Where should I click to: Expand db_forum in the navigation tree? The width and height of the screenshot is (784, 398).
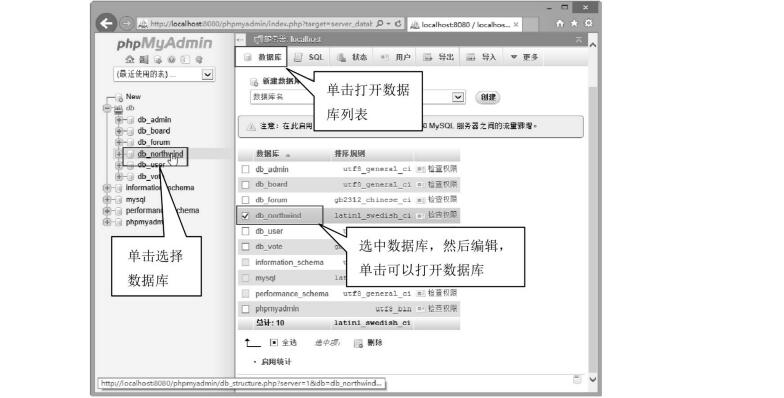click(119, 142)
